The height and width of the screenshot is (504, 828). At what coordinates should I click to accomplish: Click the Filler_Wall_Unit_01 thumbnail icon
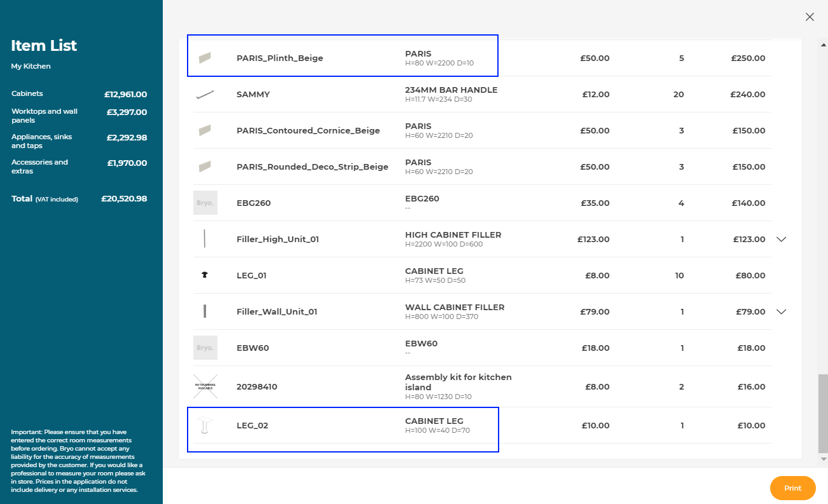click(205, 311)
